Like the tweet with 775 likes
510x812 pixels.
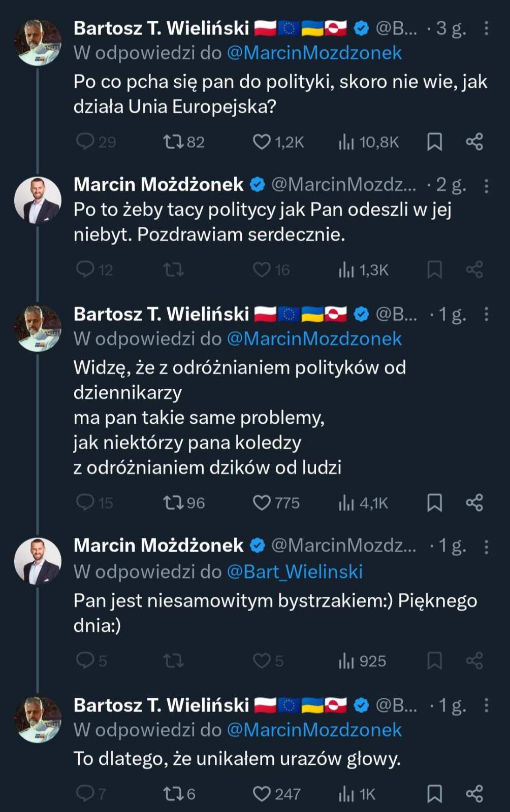tap(262, 503)
